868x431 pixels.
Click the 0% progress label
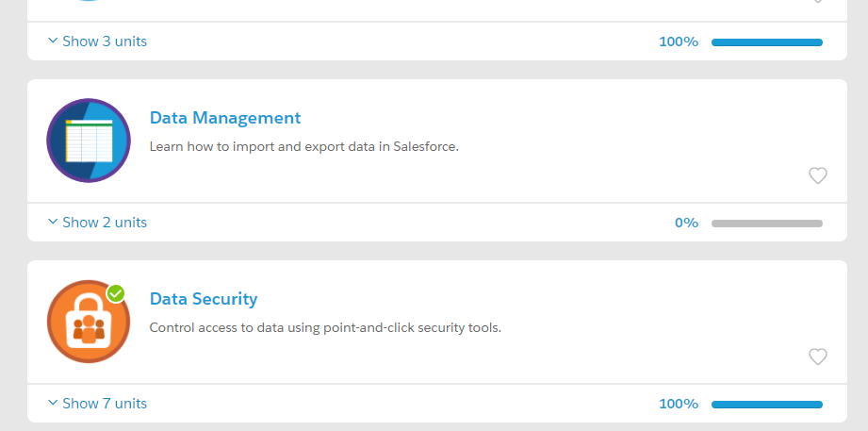[686, 224]
